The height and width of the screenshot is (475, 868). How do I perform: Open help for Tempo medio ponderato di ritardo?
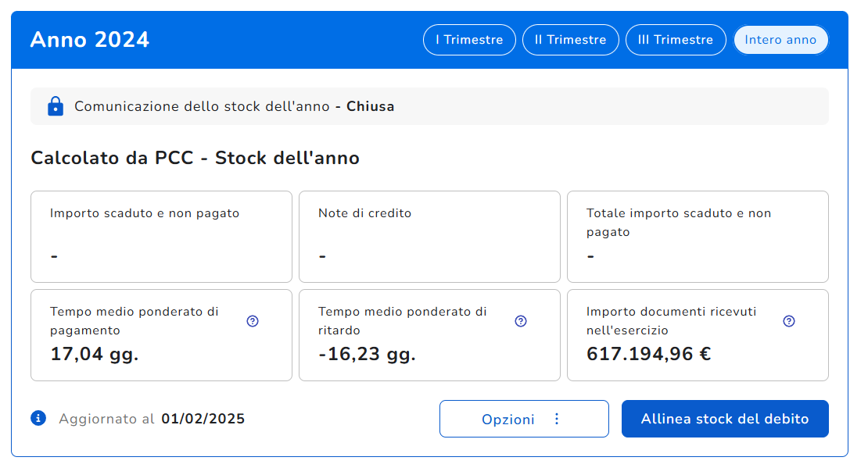[521, 321]
